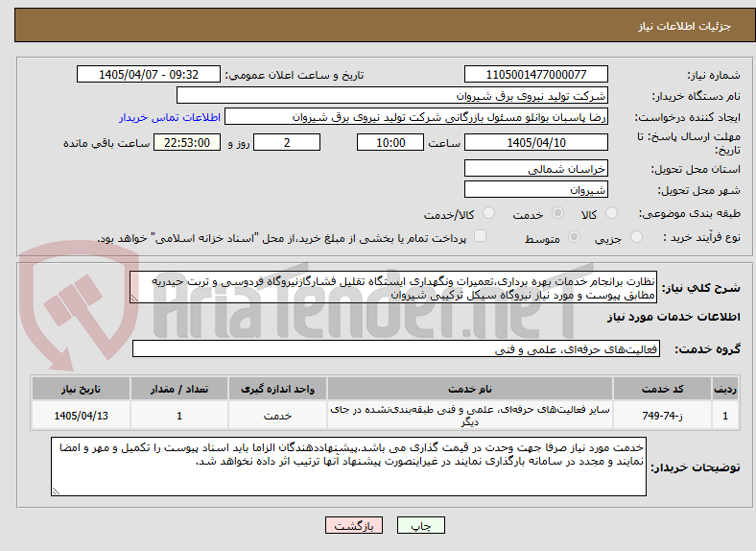Screen dimensions: 756x551
Task: Click the تاریخ نیاز column header
Action: coord(81,389)
